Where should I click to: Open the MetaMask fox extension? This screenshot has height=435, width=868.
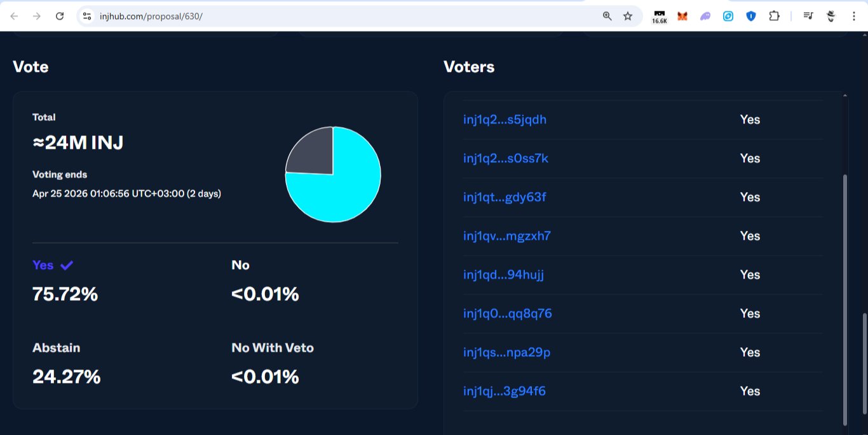click(x=682, y=16)
